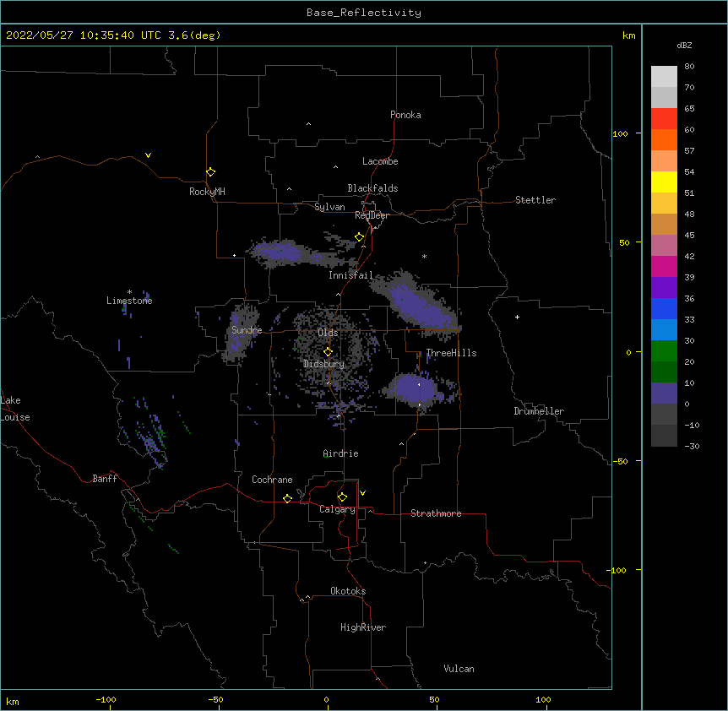The image size is (728, 711).
Task: Click the Drumheller city label
Action: (x=539, y=411)
